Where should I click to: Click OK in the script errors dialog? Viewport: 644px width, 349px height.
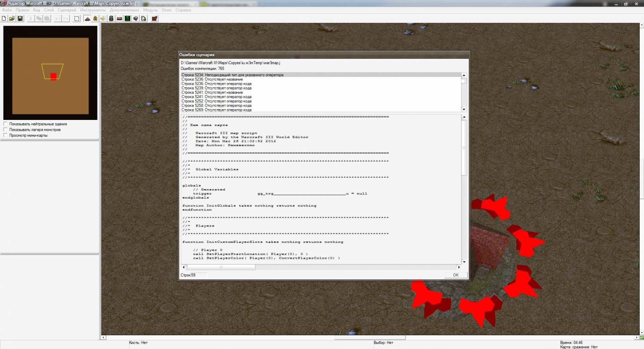click(x=456, y=275)
